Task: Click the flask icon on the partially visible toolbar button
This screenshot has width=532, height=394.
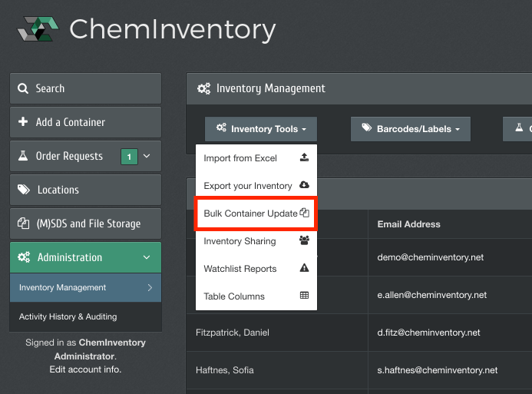Action: 519,127
